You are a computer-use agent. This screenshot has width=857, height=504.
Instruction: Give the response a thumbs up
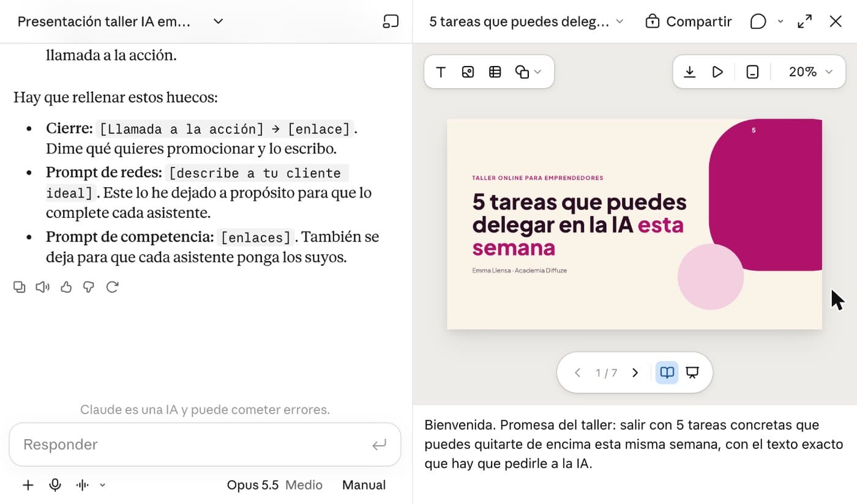pyautogui.click(x=66, y=287)
